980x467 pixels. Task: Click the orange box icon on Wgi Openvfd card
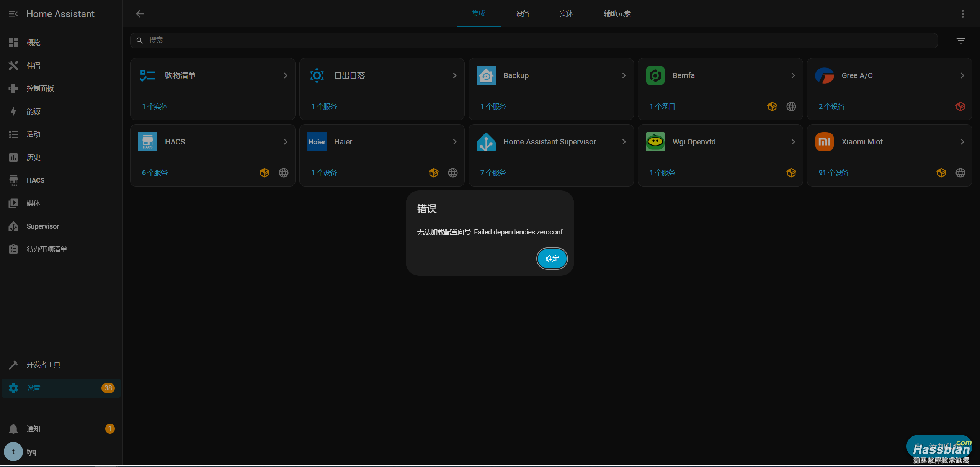[791, 173]
